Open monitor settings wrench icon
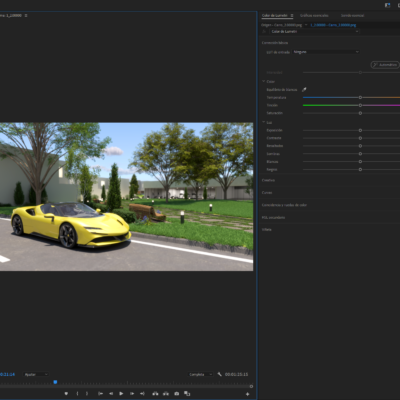Image resolution: width=400 pixels, height=400 pixels. 219,374
